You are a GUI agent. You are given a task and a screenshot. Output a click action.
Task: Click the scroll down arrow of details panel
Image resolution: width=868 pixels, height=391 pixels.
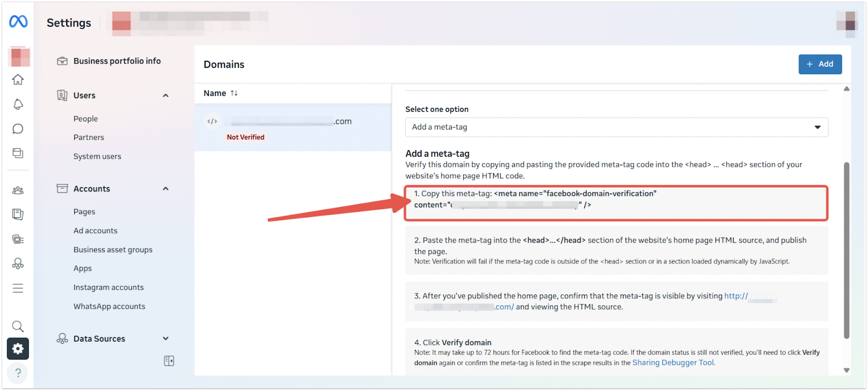click(x=846, y=370)
